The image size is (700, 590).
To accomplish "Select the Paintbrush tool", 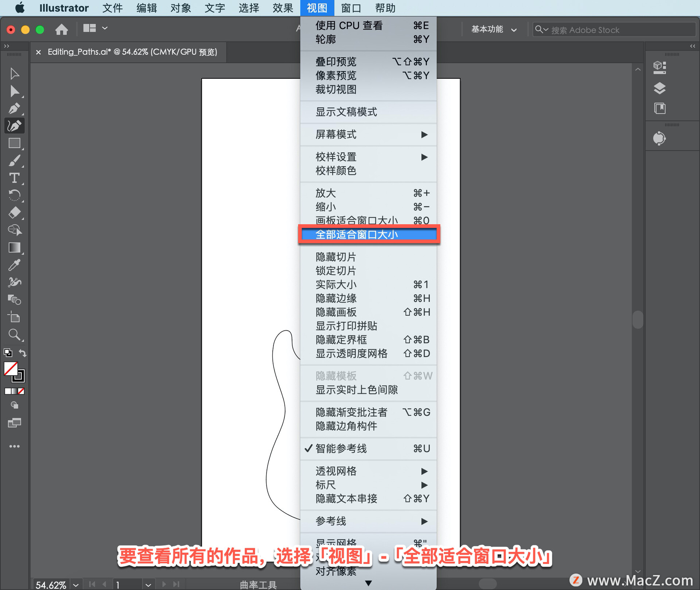I will pyautogui.click(x=14, y=160).
